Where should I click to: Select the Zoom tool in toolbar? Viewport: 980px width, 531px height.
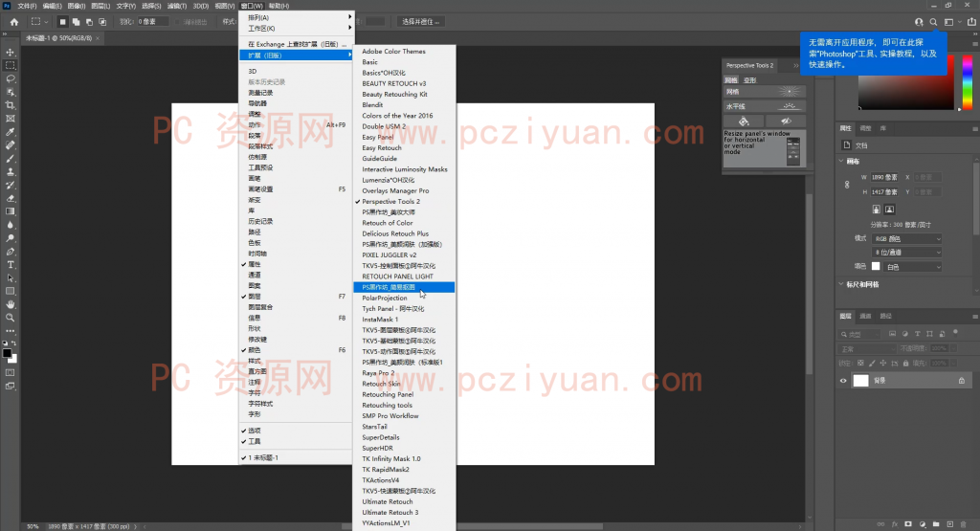click(x=11, y=318)
